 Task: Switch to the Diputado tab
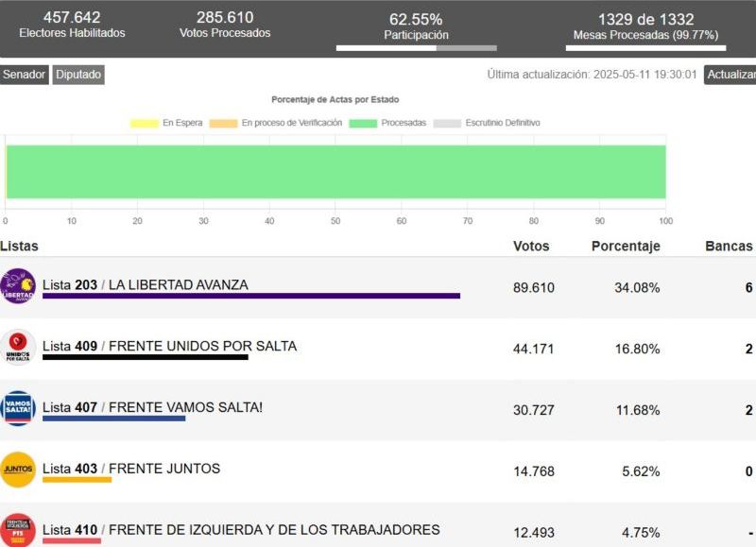pos(78,75)
